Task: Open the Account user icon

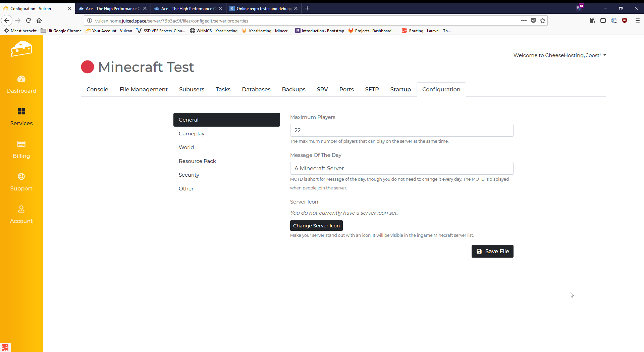Action: point(21,209)
